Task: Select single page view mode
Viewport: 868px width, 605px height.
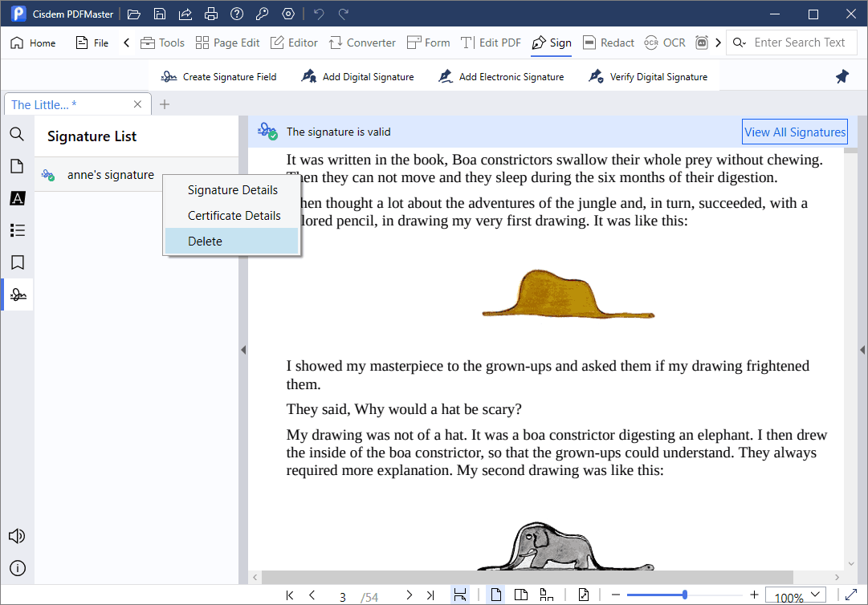Action: point(496,595)
